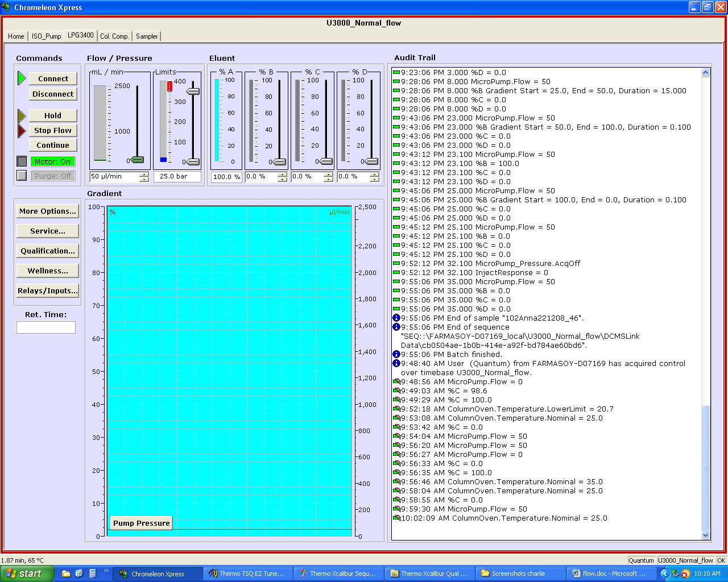
Task: Click the square box beside Motor
Action: [x=22, y=161]
